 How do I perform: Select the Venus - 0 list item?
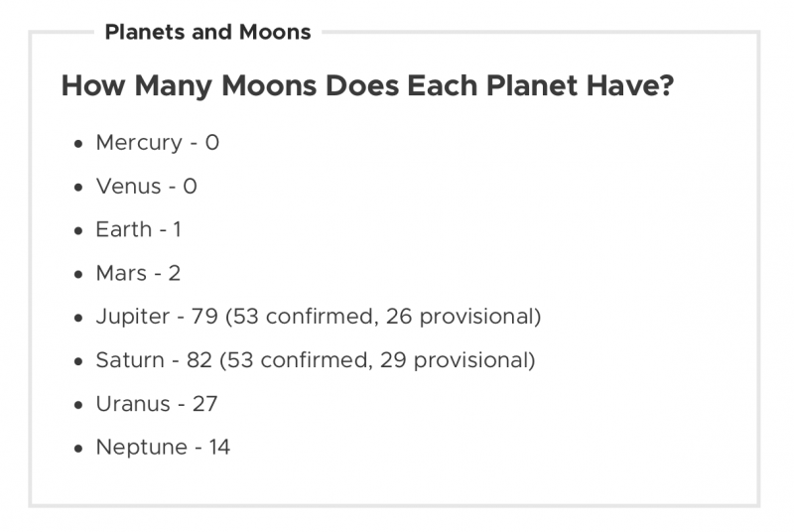146,187
